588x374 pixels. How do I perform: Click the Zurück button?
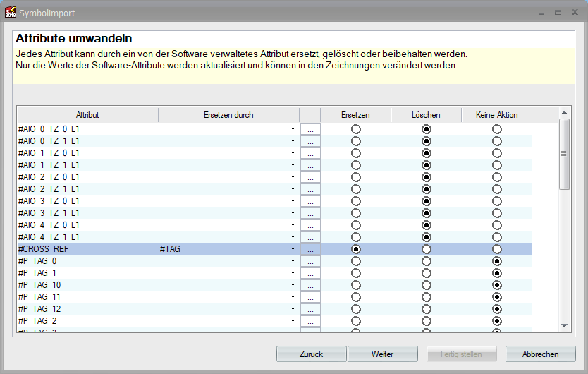[x=311, y=354]
